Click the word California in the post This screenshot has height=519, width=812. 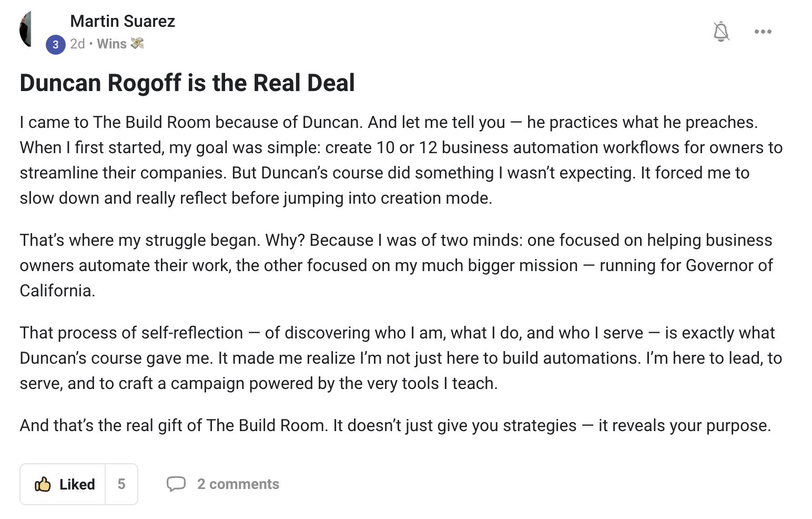(x=58, y=291)
